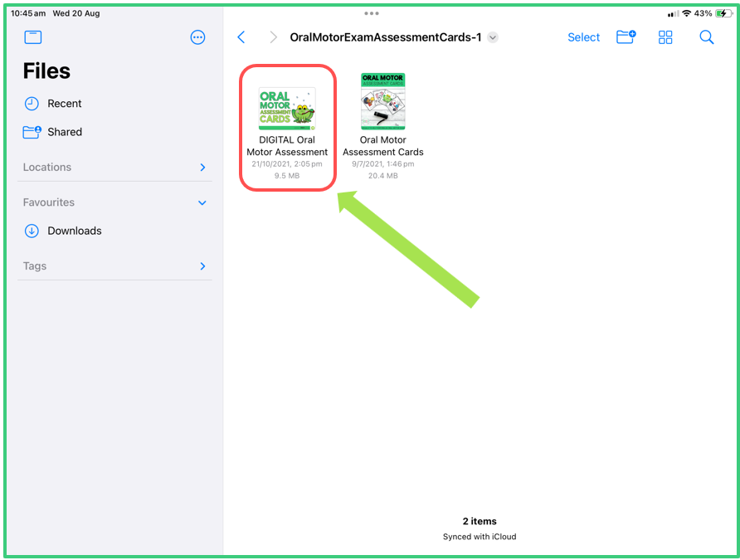The image size is (740, 560).
Task: Click the folder title OralMotorExamAssessmentCards-1
Action: [386, 37]
